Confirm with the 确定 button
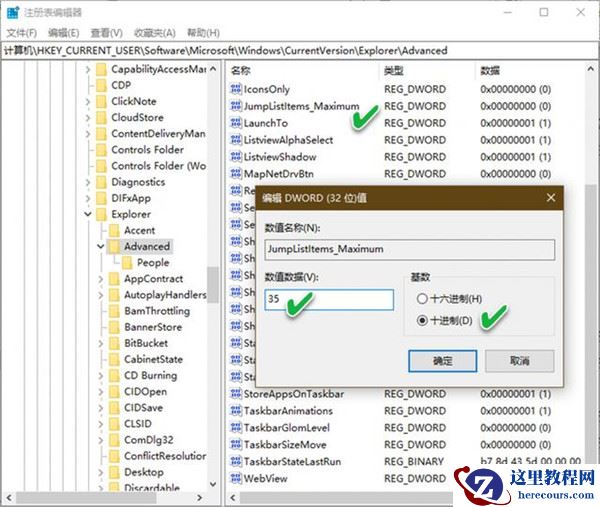The width and height of the screenshot is (600, 507). coord(443,361)
